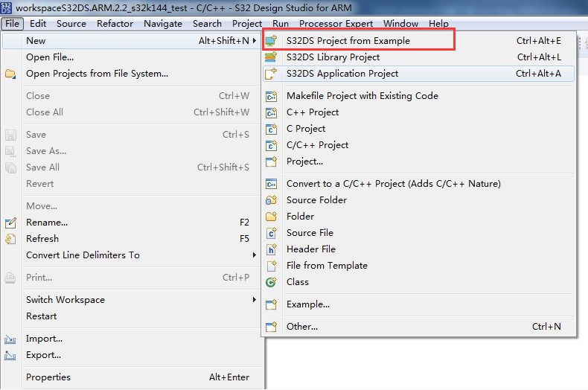The image size is (588, 390).
Task: Click the green Class icon
Action: (271, 282)
